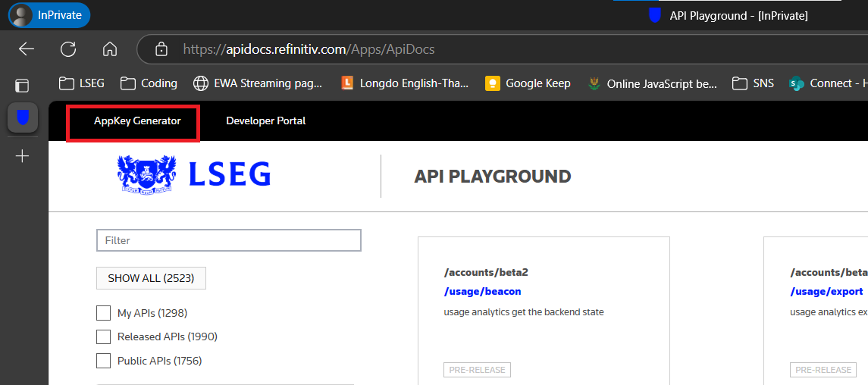
Task: Add a new tab with plus icon
Action: click(22, 156)
